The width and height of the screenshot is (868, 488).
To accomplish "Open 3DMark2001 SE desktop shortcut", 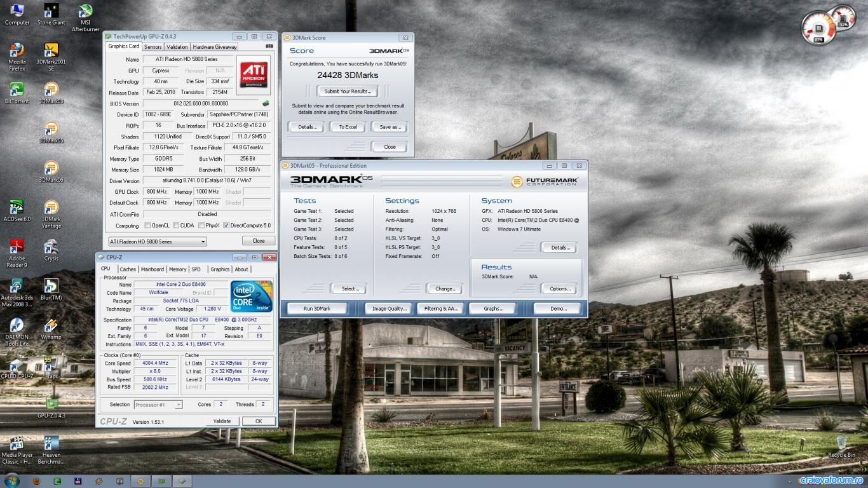I will pyautogui.click(x=51, y=57).
